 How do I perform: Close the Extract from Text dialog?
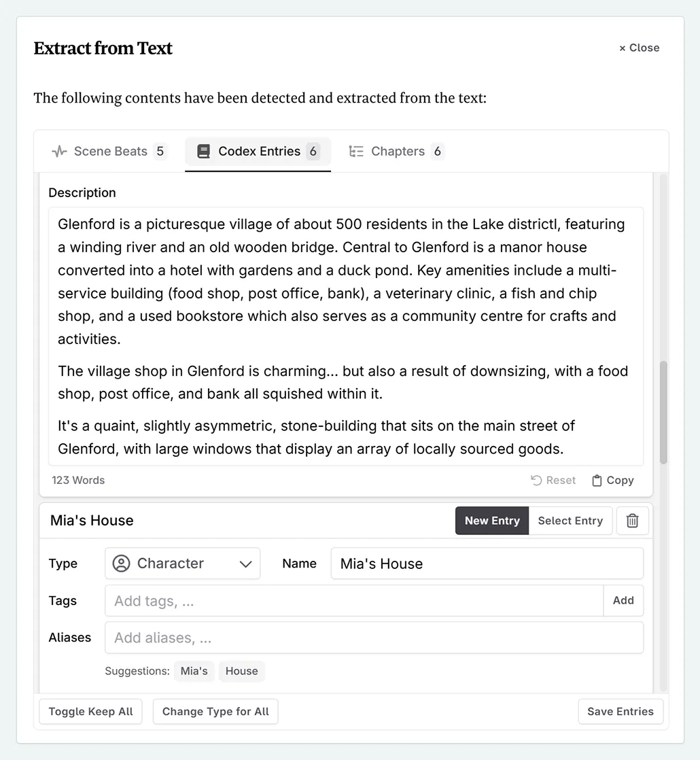tap(637, 48)
